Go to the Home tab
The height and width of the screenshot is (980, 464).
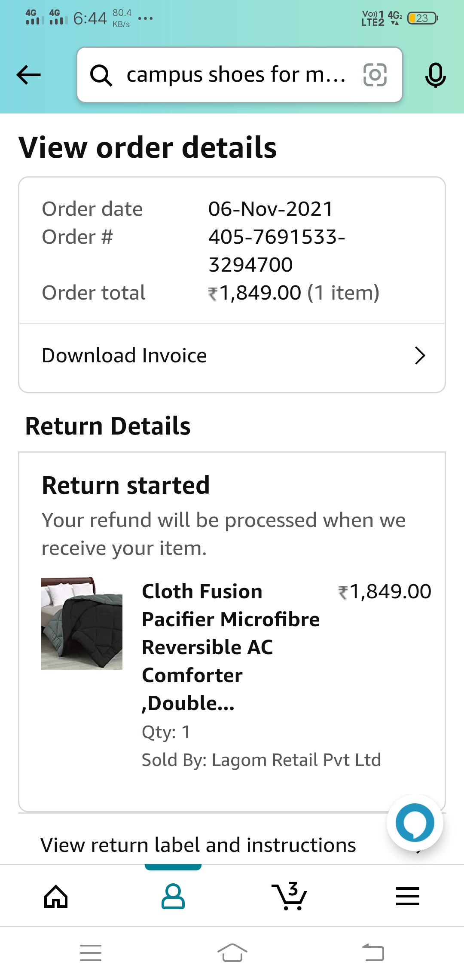(x=56, y=896)
